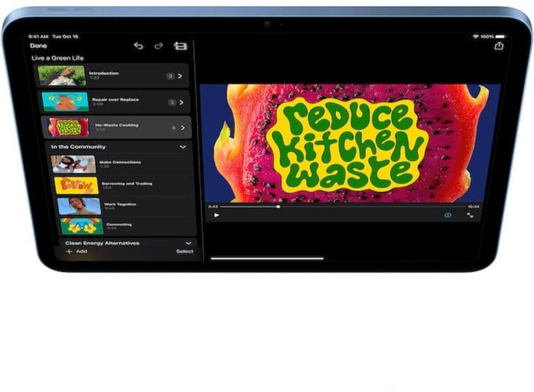The image size is (534, 392).
Task: Click the blue info icon under video
Action: pos(448,215)
